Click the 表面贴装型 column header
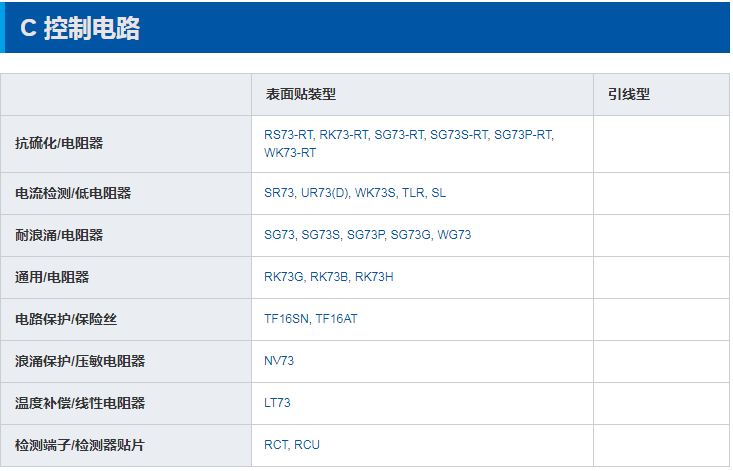733x471 pixels. pos(300,94)
